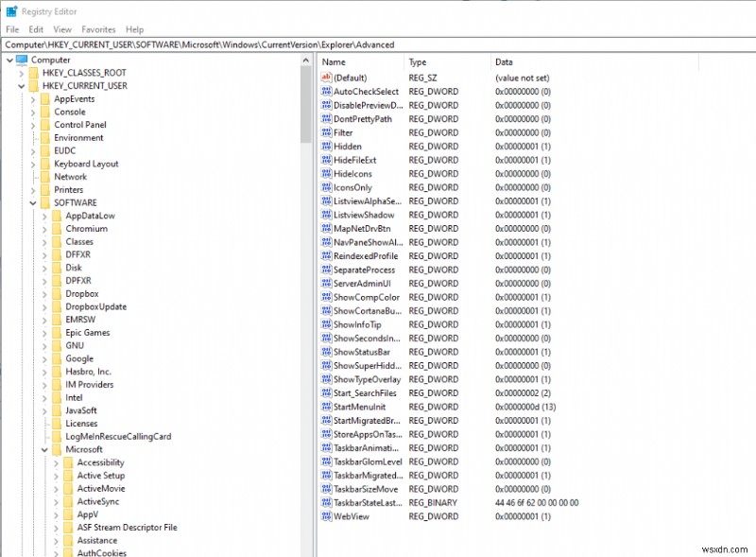Collapse the HKEY_CURRENT_USER tree node
The width and height of the screenshot is (756, 557).
(23, 85)
